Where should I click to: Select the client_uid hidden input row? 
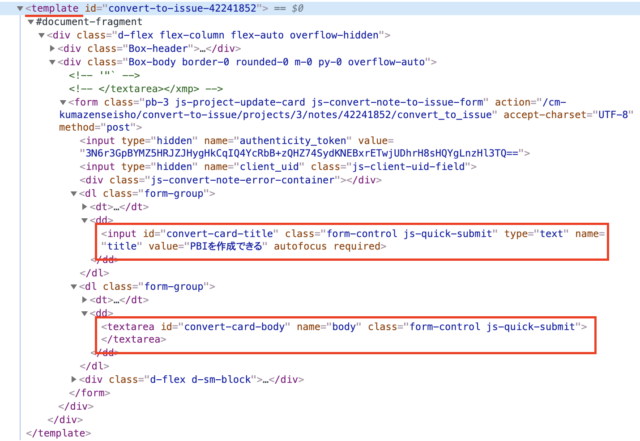[x=278, y=167]
